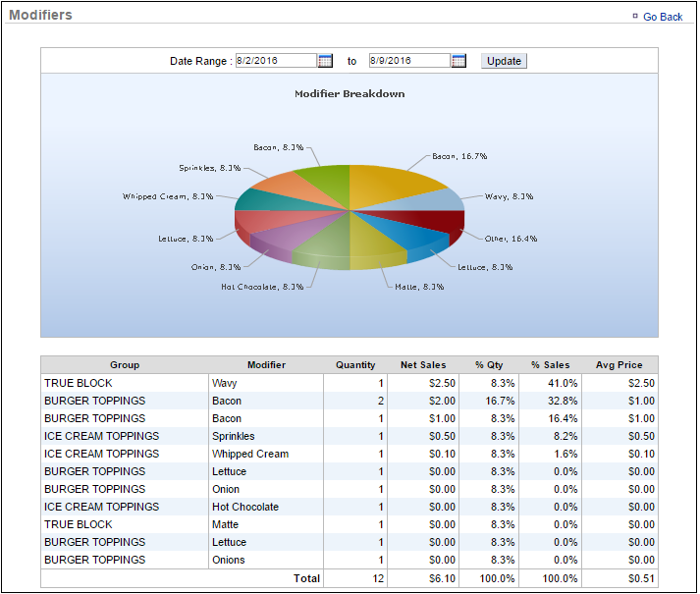The height and width of the screenshot is (594, 700).
Task: Sort by the % Sales column header
Action: [x=551, y=365]
